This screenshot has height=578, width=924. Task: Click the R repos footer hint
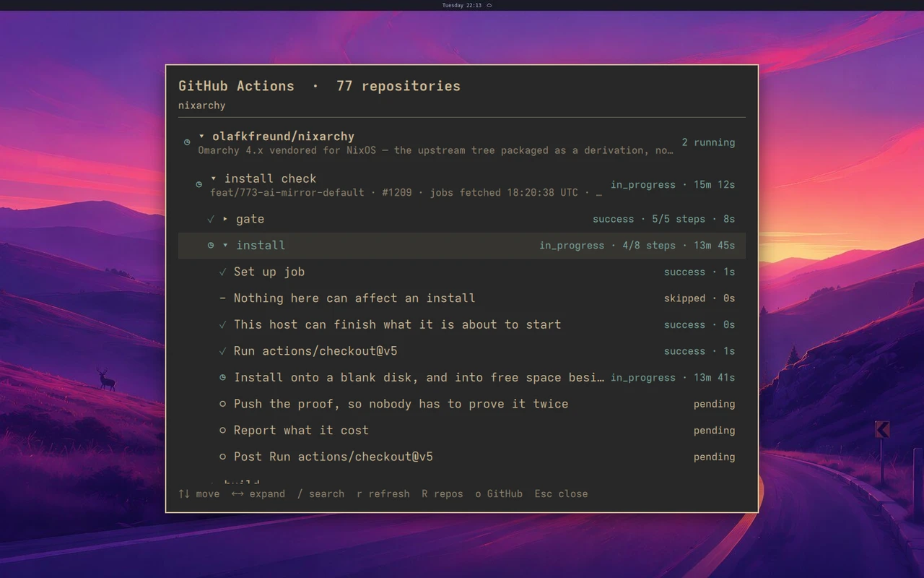click(x=443, y=494)
